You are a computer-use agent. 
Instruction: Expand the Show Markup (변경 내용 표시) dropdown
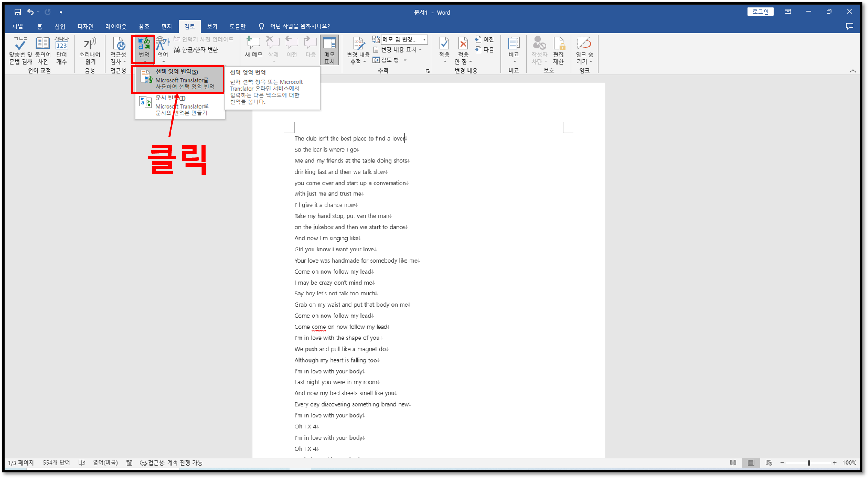click(x=398, y=50)
